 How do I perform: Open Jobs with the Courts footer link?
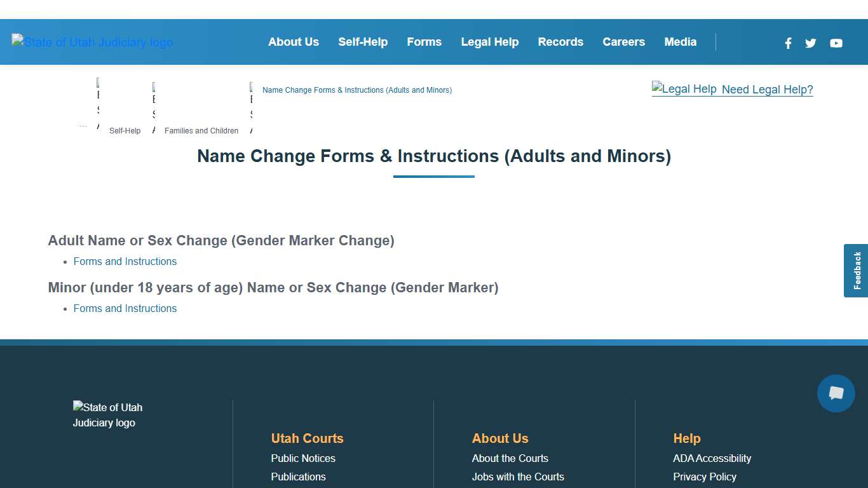click(x=518, y=477)
